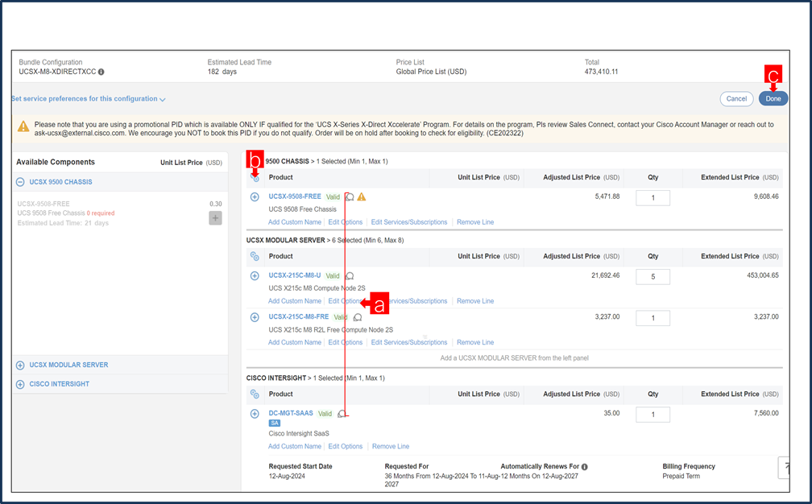
Task: Expand all lines in CISCO INTERSIGHT table header
Action: coord(255,394)
